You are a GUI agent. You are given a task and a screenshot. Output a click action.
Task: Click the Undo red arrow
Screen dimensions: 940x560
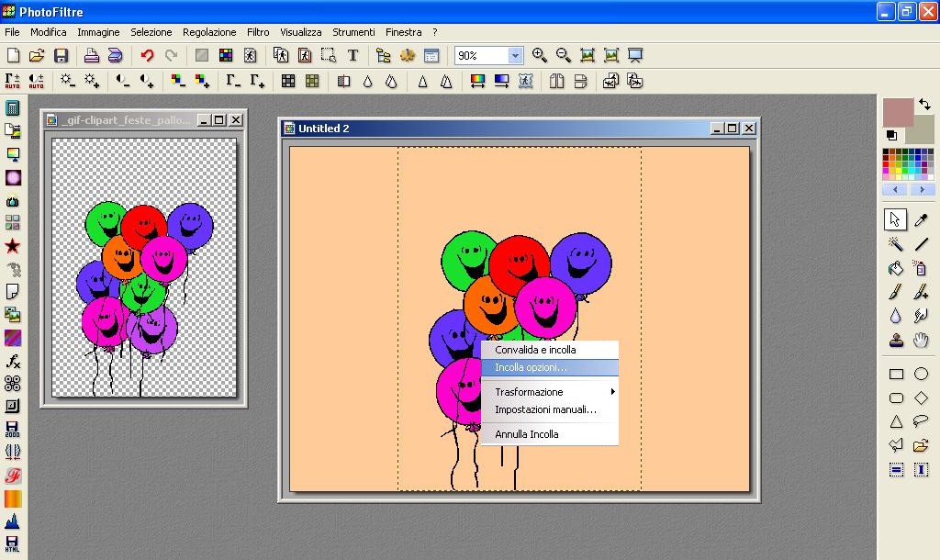147,56
